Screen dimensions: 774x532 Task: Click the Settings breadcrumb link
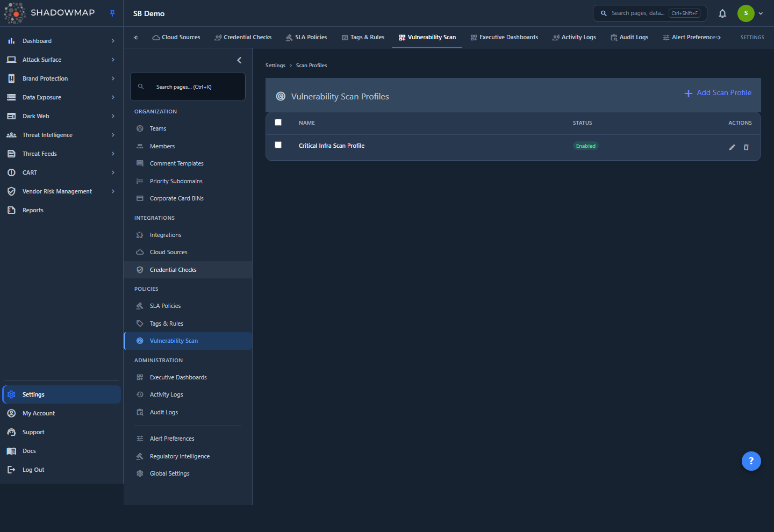point(275,66)
